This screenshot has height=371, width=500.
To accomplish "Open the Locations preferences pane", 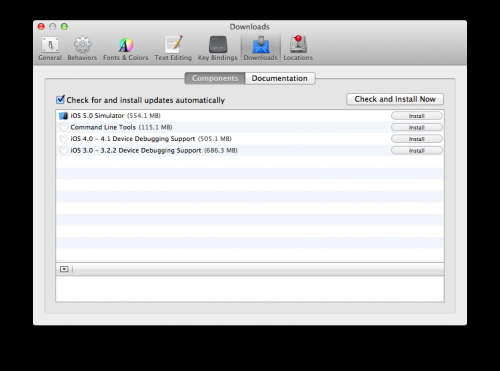I will [x=298, y=49].
